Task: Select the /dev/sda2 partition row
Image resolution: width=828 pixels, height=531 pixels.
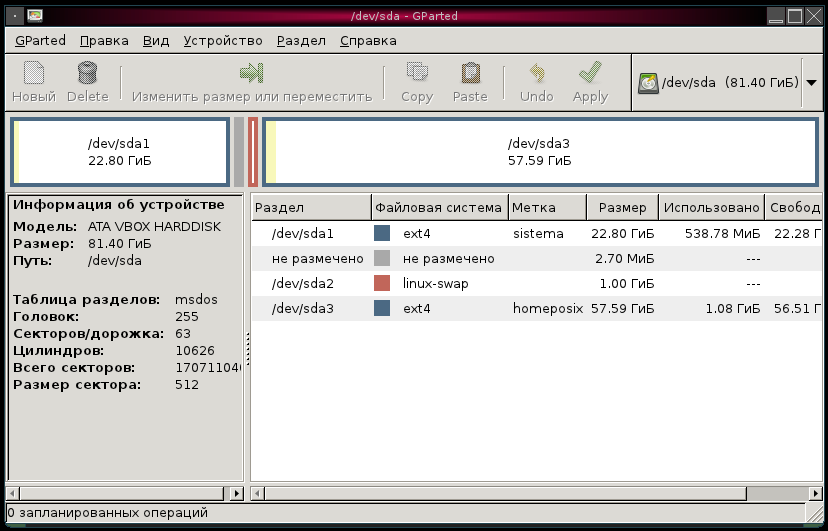Action: pyautogui.click(x=537, y=283)
